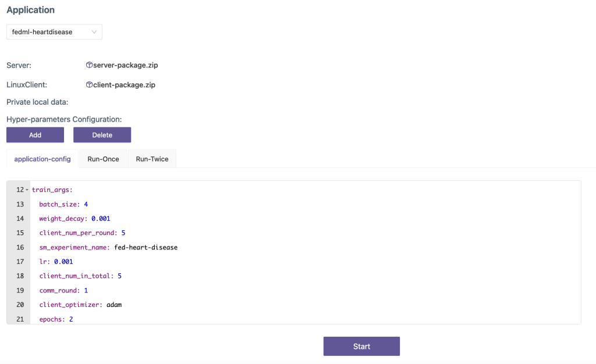Click the server-package.zip package icon
Image resolution: width=596 pixels, height=364 pixels.
click(x=89, y=65)
